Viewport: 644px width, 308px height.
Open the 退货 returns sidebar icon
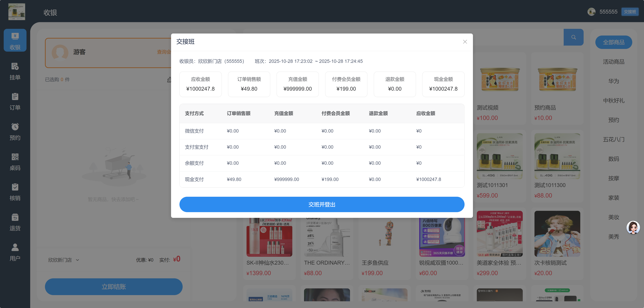point(15,222)
